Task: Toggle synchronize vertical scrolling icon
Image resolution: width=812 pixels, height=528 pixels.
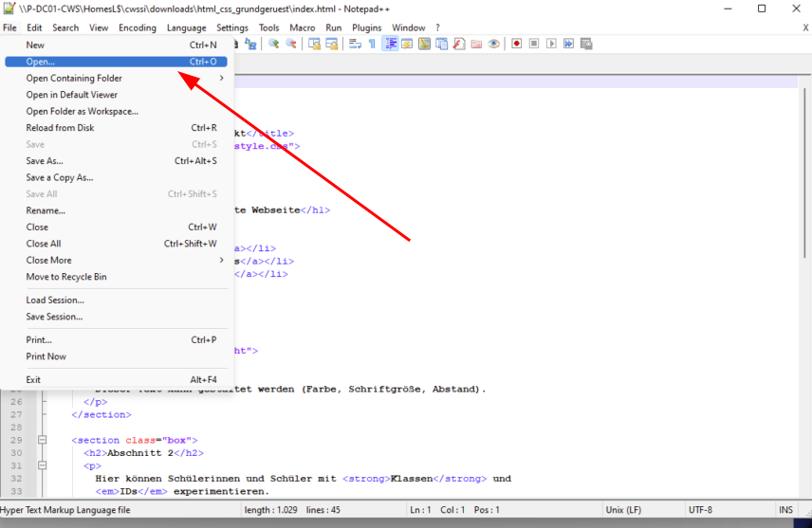Action: [x=314, y=44]
